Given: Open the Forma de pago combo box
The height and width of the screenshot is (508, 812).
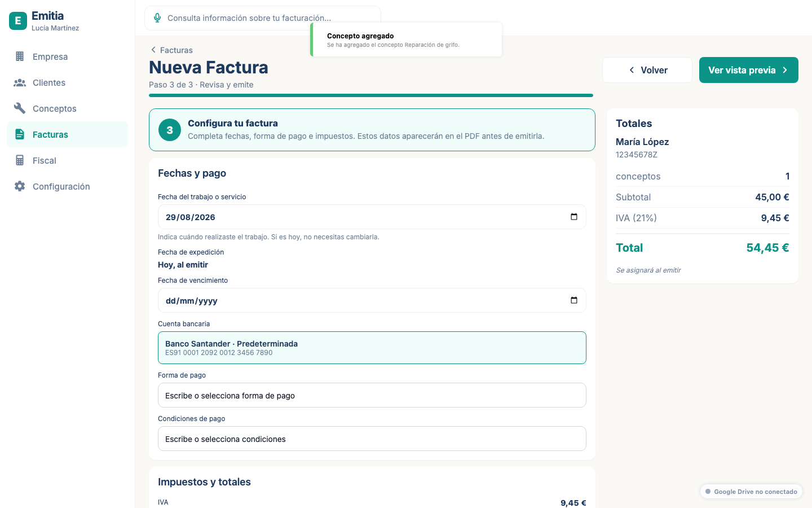Looking at the screenshot, I should [372, 395].
